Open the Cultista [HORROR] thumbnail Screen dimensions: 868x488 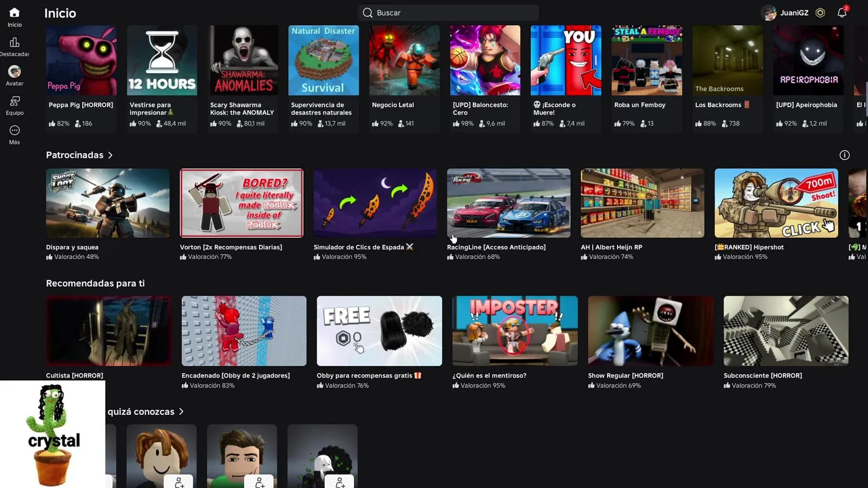(x=108, y=331)
